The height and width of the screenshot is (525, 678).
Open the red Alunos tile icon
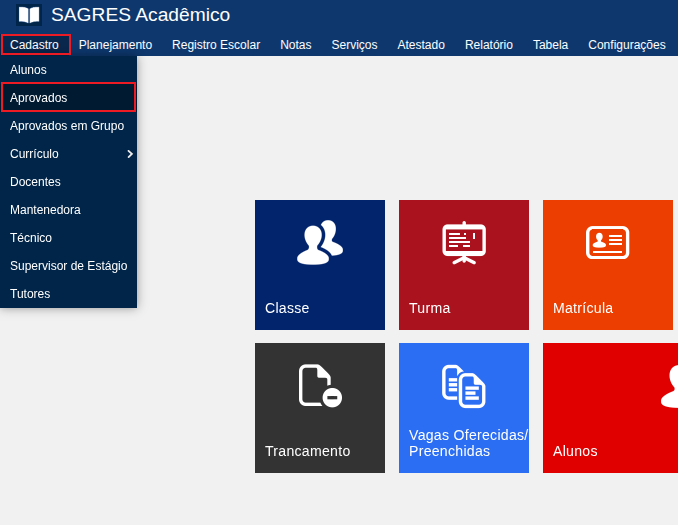[670, 386]
